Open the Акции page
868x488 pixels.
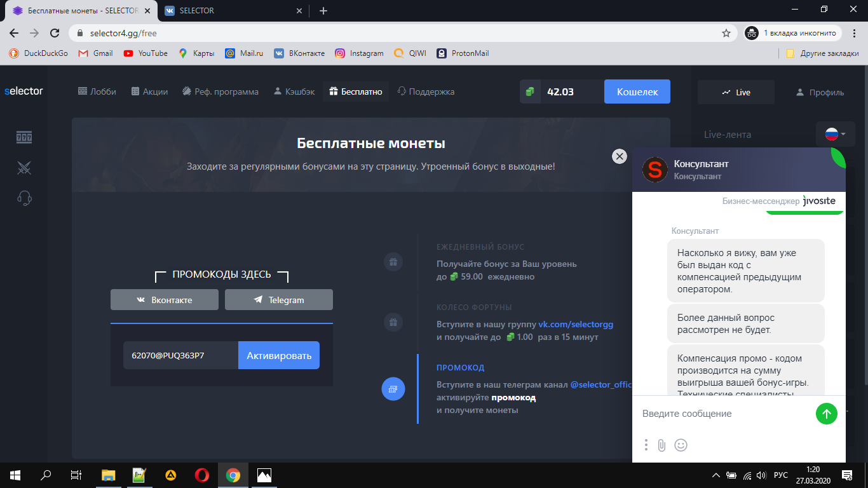(149, 91)
